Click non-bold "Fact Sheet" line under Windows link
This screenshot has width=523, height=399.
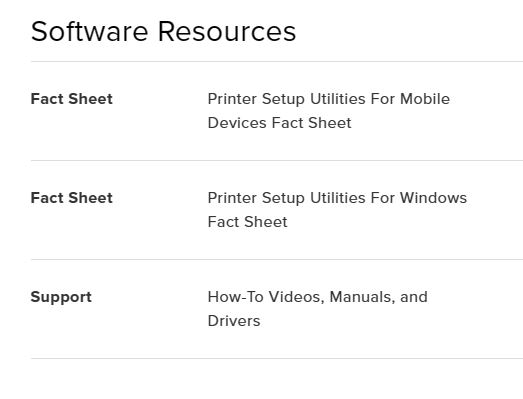click(247, 222)
